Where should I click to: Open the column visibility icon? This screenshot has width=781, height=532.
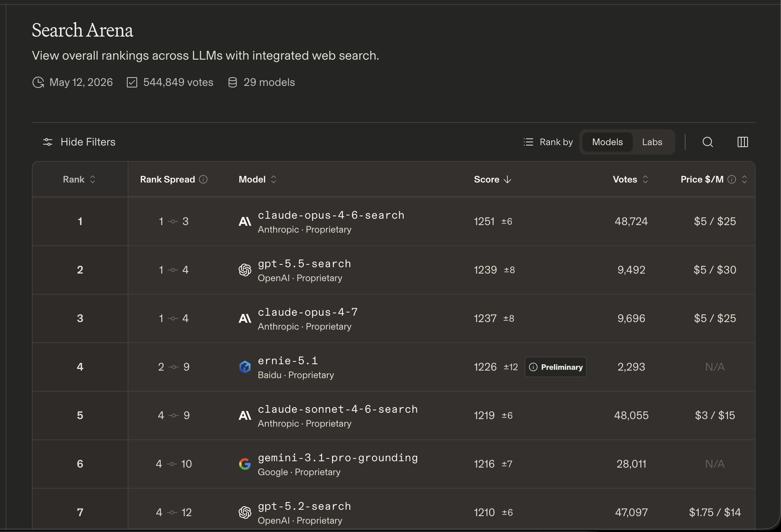click(x=743, y=142)
